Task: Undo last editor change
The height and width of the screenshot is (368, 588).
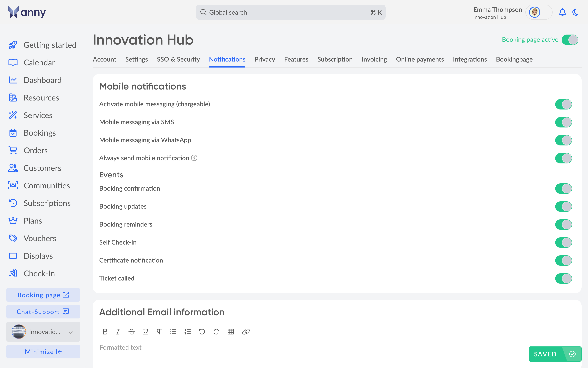Action: pyautogui.click(x=202, y=331)
